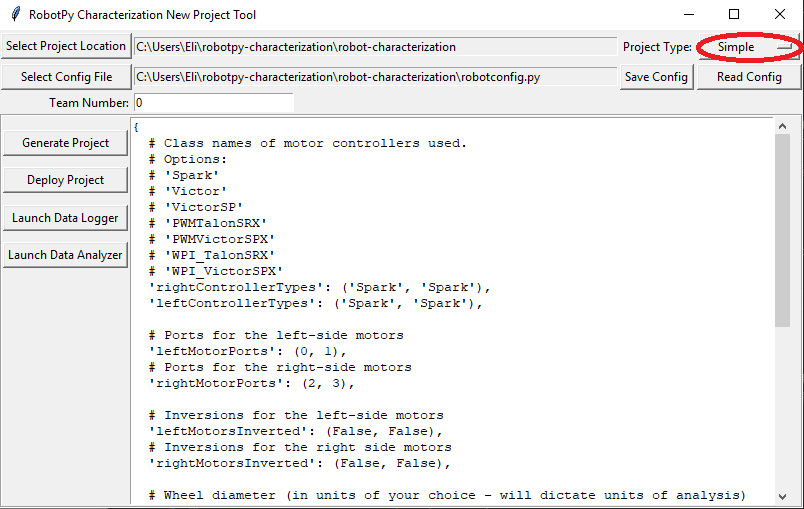
Task: Click the 'leftMotorsInverted' line
Action: (295, 432)
